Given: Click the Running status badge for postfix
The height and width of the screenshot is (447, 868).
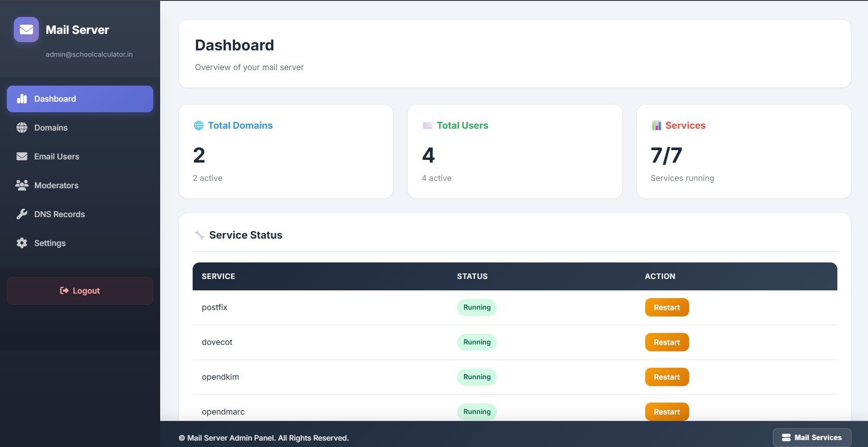Looking at the screenshot, I should tap(477, 307).
